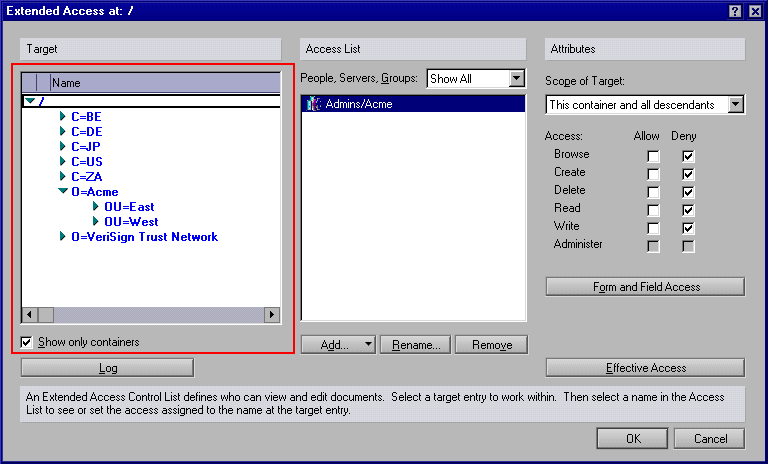This screenshot has height=464, width=768.
Task: Click the tree scrollbar right arrow
Action: point(271,314)
